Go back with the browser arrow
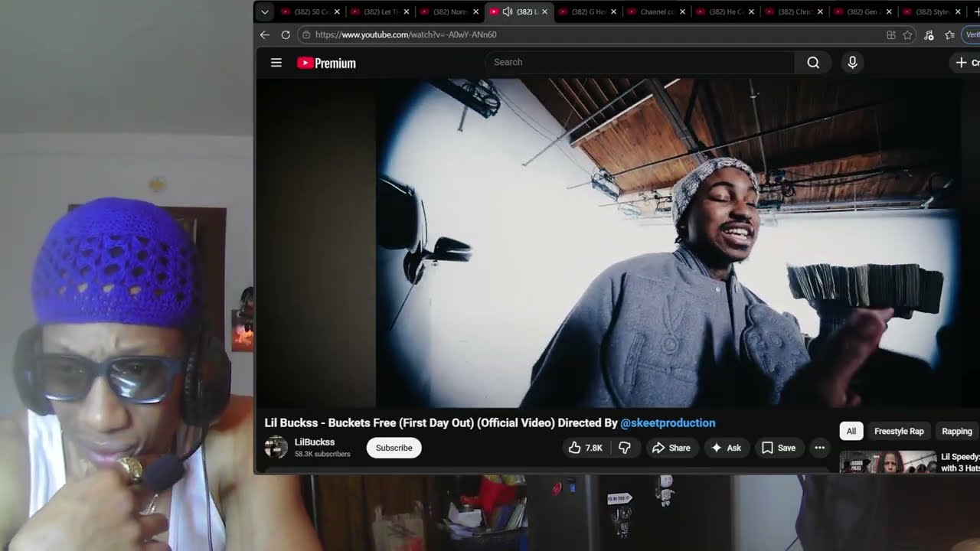The height and width of the screenshot is (551, 980). [265, 34]
